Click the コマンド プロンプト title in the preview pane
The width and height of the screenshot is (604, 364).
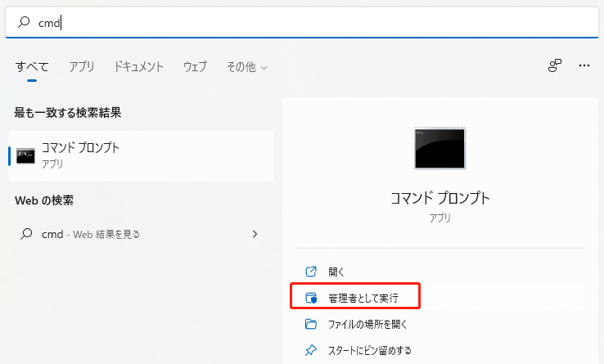coord(439,199)
